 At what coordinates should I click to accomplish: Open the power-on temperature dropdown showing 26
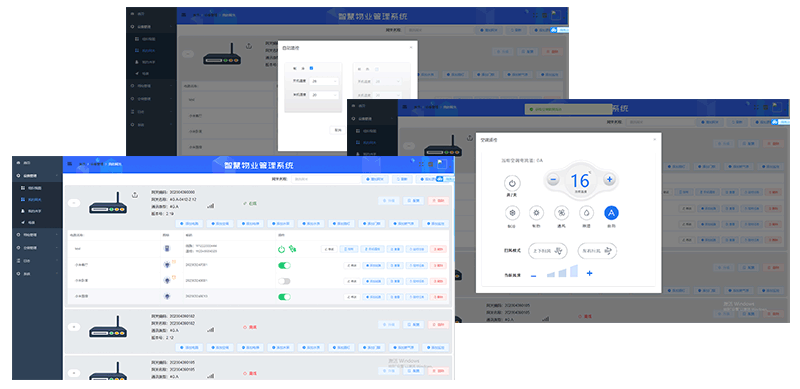click(x=324, y=81)
